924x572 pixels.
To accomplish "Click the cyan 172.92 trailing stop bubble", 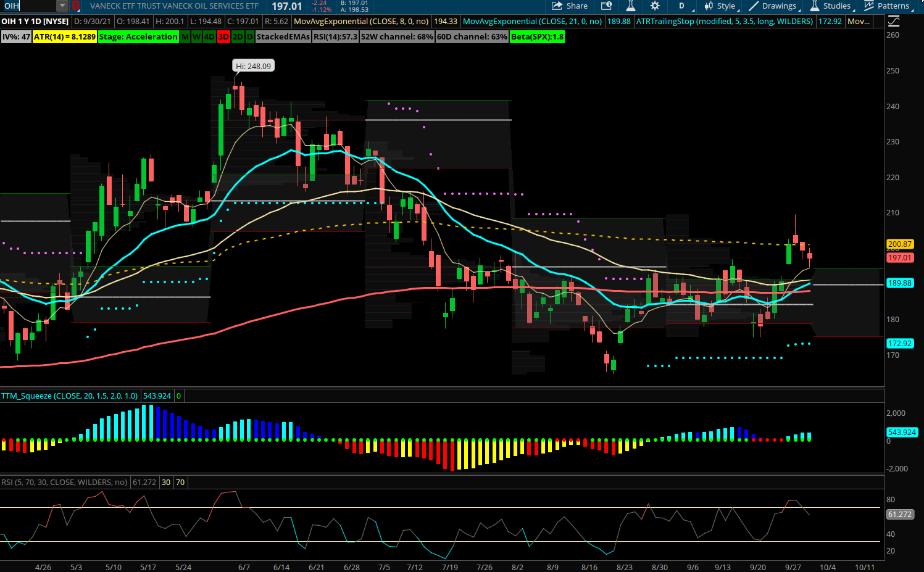I will (x=899, y=344).
